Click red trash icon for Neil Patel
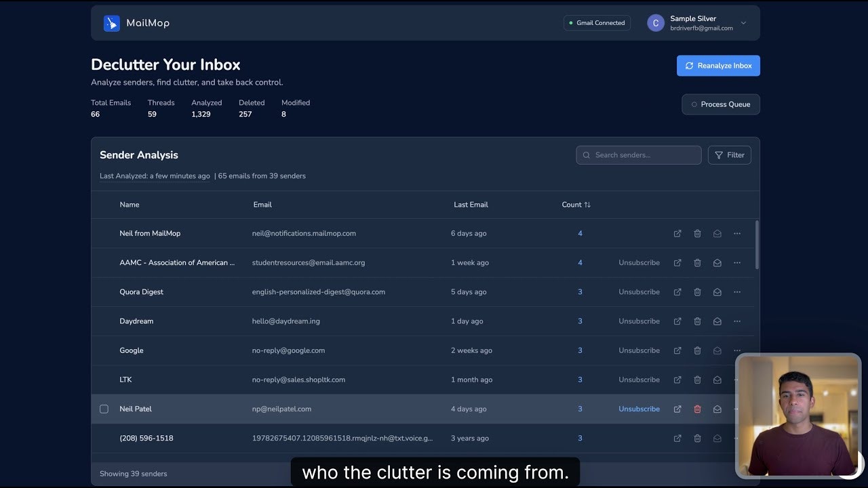Viewport: 868px width, 488px height. 697,409
